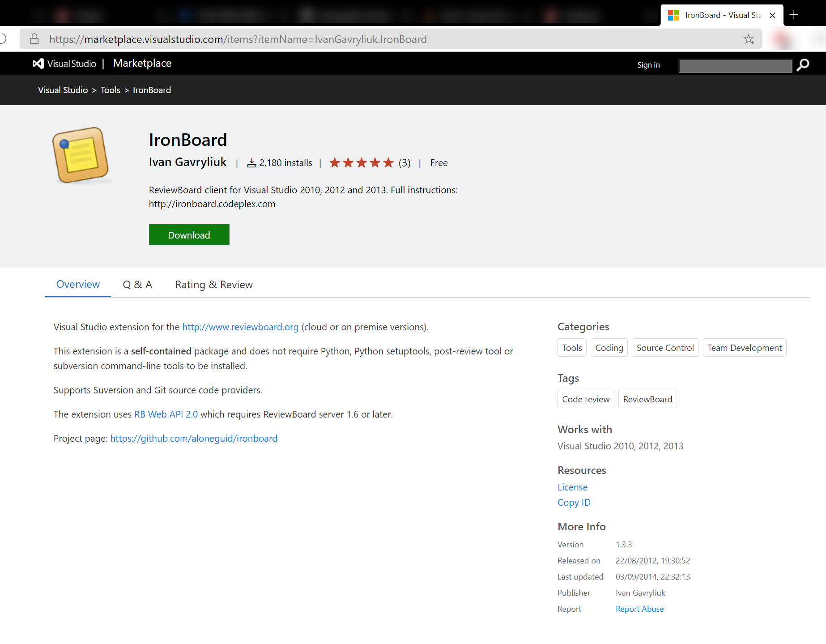Click version number 1.3.3
Image resolution: width=826 pixels, height=644 pixels.
[x=624, y=545]
